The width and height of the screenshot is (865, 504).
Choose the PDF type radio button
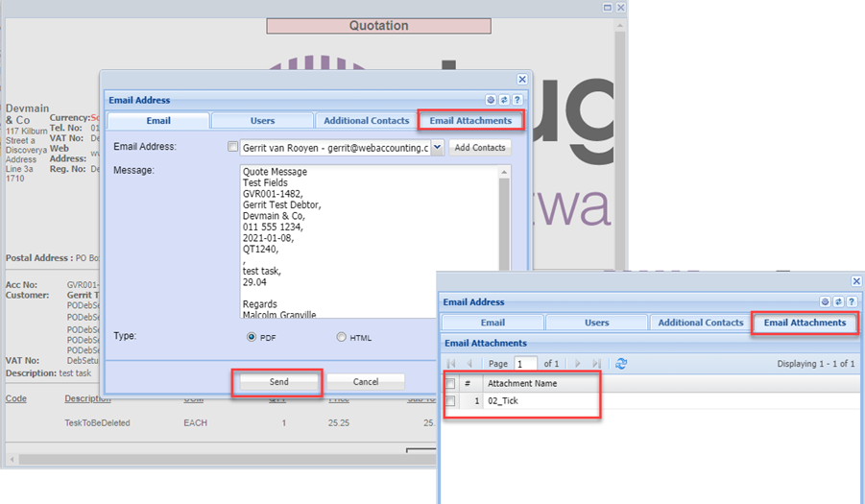tap(252, 337)
